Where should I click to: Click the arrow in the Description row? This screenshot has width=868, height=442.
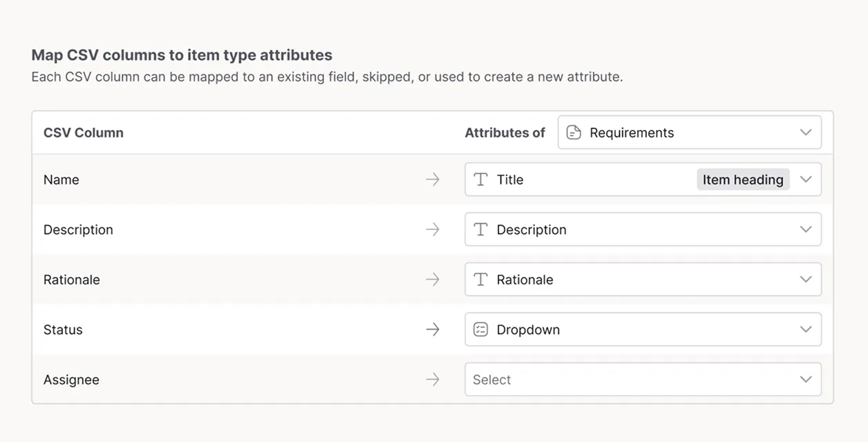[x=433, y=229]
